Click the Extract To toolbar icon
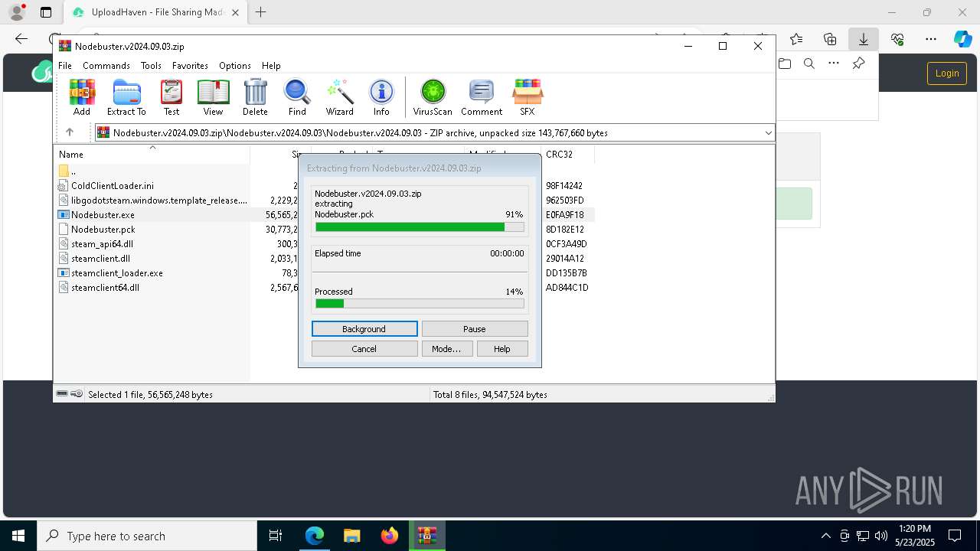The width and height of the screenshot is (980, 551). click(x=126, y=97)
